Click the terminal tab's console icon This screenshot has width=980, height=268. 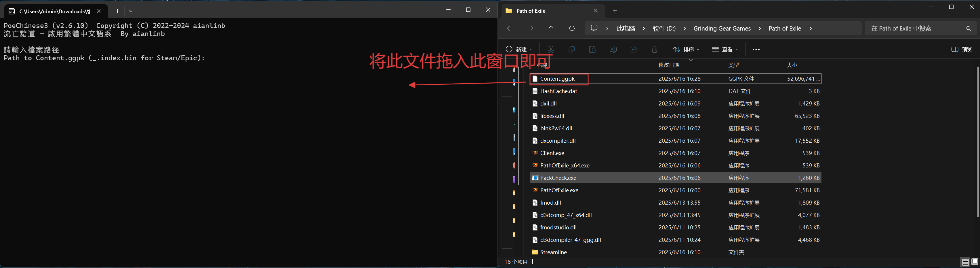click(x=12, y=11)
